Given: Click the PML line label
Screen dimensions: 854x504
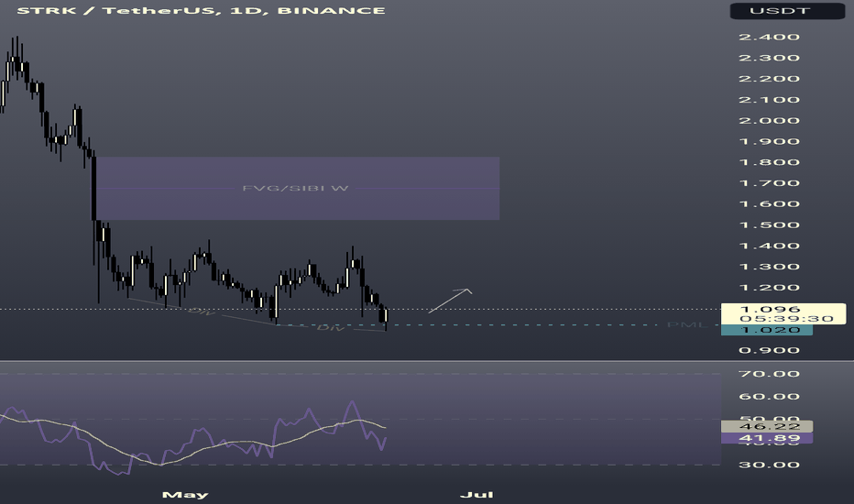Looking at the screenshot, I should coord(685,324).
